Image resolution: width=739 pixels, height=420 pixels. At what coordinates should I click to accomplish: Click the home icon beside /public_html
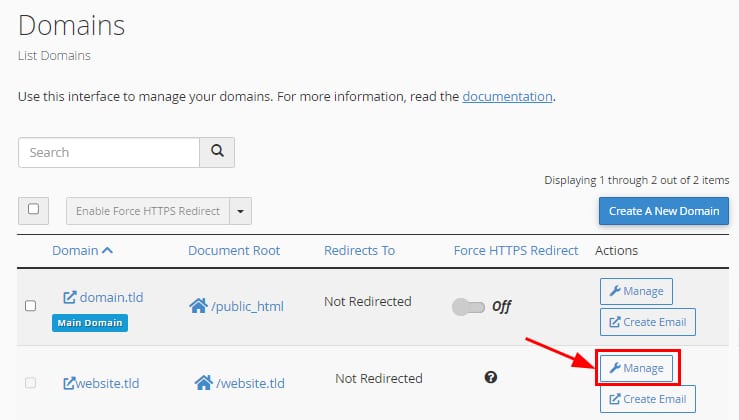[x=198, y=306]
